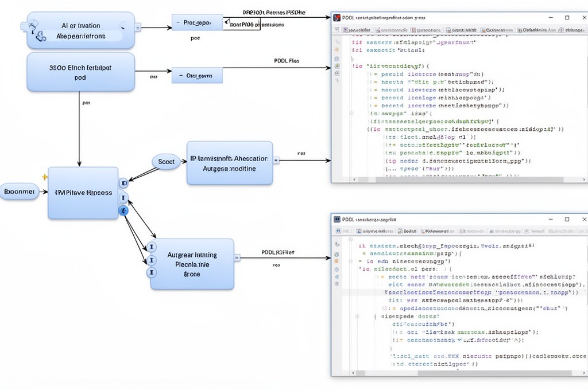Click the yellow sparkle icon beside the Pitave node
The height and width of the screenshot is (390, 588).
[x=45, y=177]
